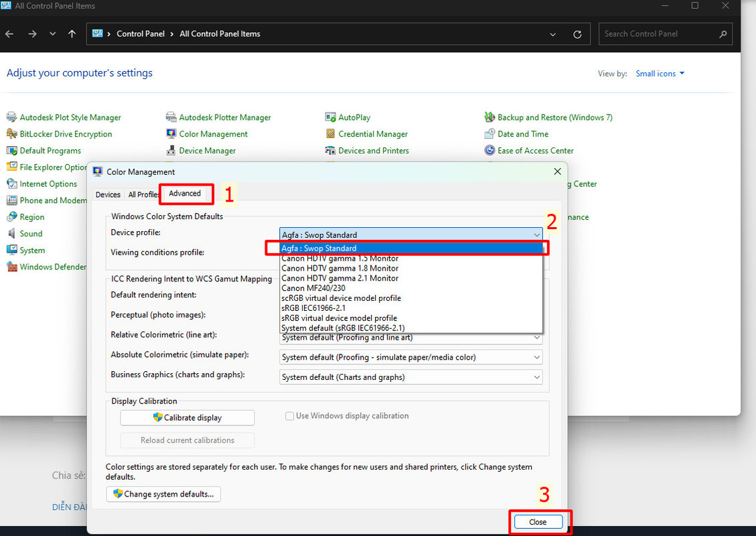
Task: Click Backup and Restore (Windows 7) link
Action: [555, 117]
